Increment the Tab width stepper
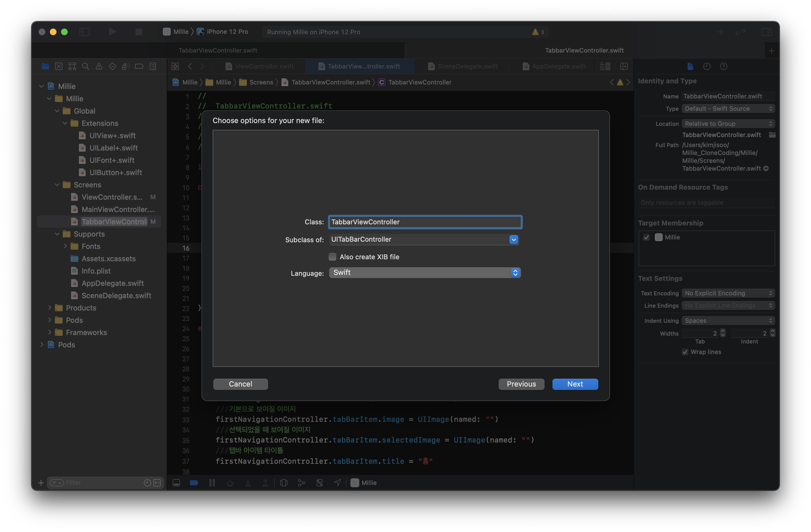This screenshot has height=532, width=811. point(723,331)
